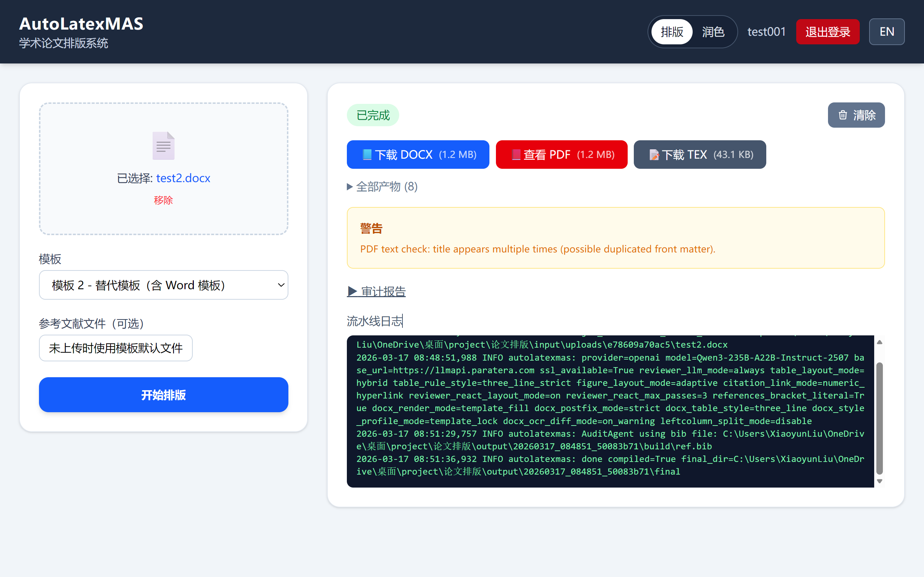Viewport: 924px width, 577px height.
Task: Click the blue book icon on the Download DOCX button
Action: pyautogui.click(x=367, y=155)
